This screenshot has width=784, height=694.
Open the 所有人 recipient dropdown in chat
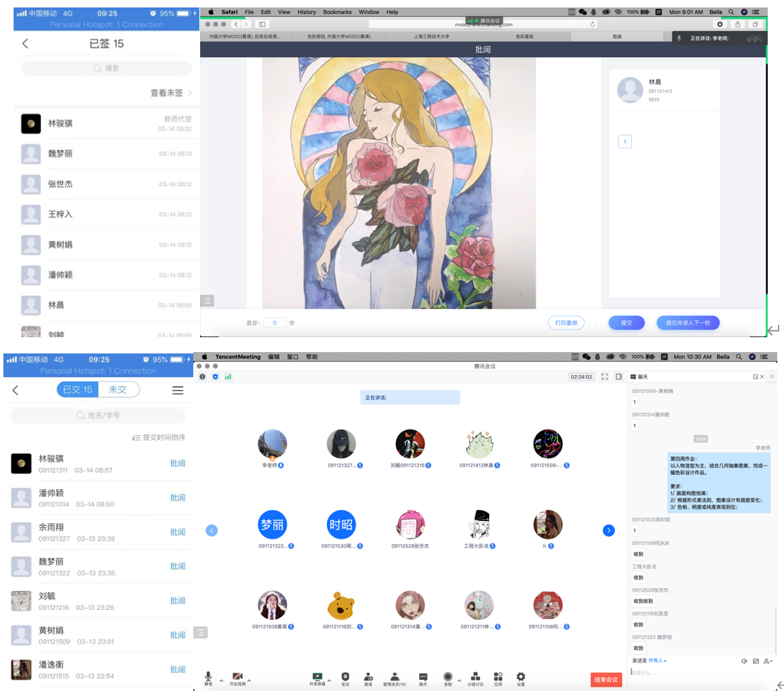[658, 661]
